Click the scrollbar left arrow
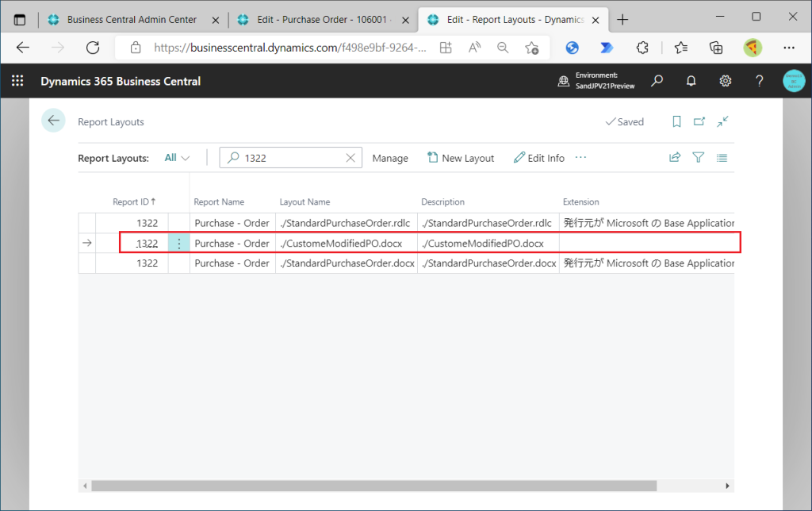This screenshot has height=511, width=812. pyautogui.click(x=85, y=486)
